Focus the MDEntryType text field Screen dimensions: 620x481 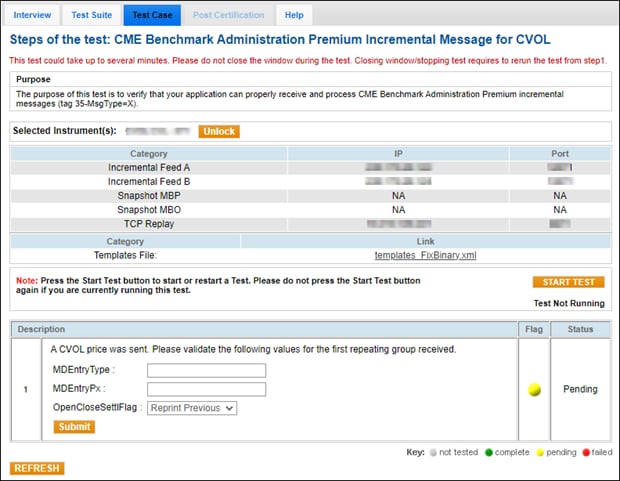coord(206,371)
